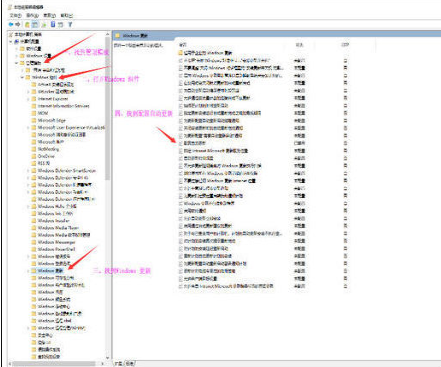Open the 查看(V) menu
The image size is (441, 367).
click(49, 15)
